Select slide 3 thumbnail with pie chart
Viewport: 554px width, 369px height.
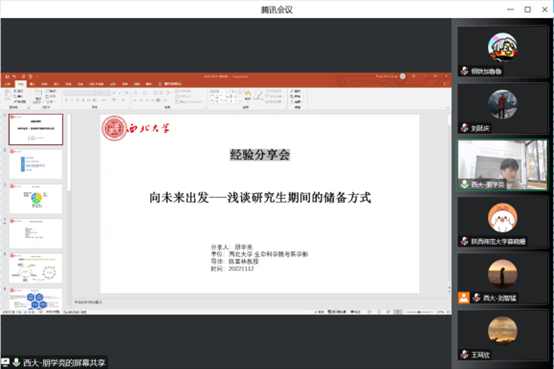[36, 198]
